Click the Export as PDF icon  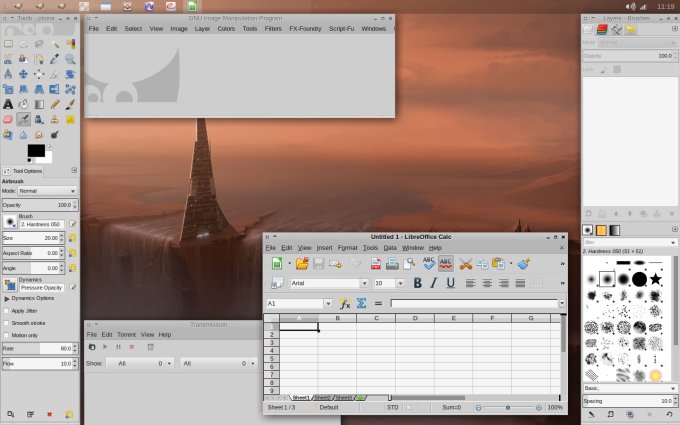tap(376, 263)
